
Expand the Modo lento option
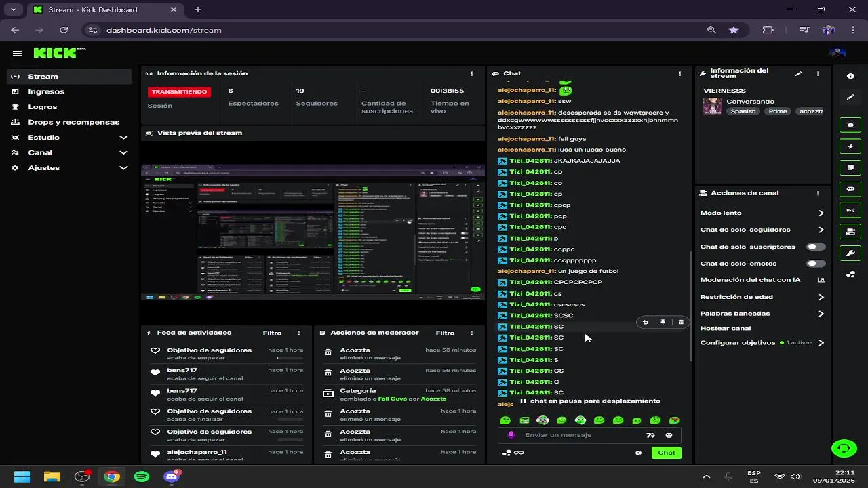click(x=762, y=213)
